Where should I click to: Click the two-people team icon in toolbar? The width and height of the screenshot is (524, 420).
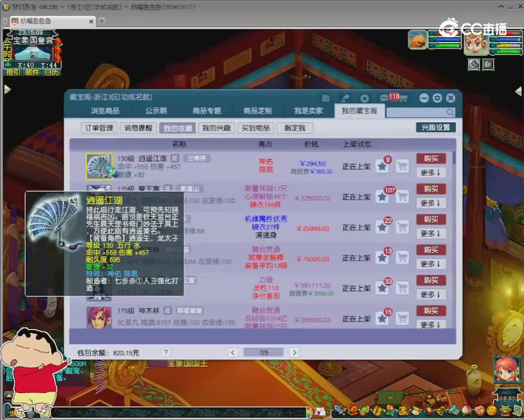pos(390,410)
